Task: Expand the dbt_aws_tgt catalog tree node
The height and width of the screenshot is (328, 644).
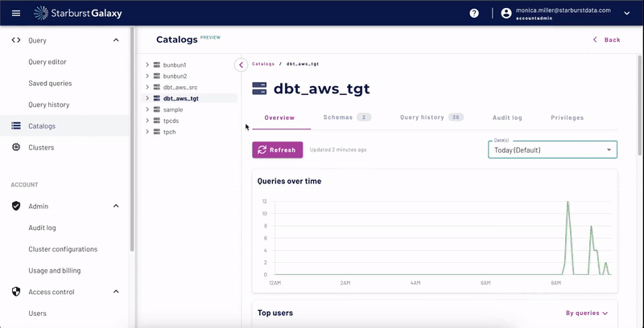Action: 147,98
